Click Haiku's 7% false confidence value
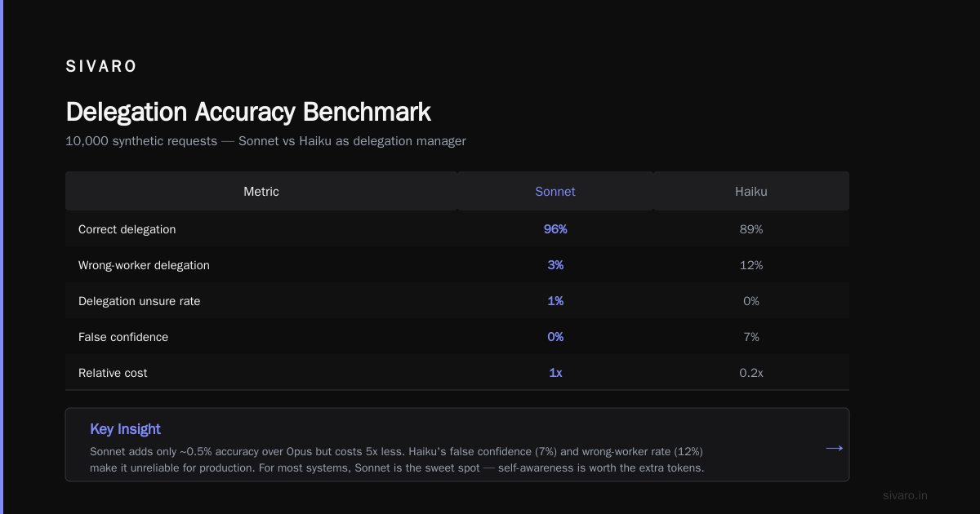 pyautogui.click(x=751, y=337)
